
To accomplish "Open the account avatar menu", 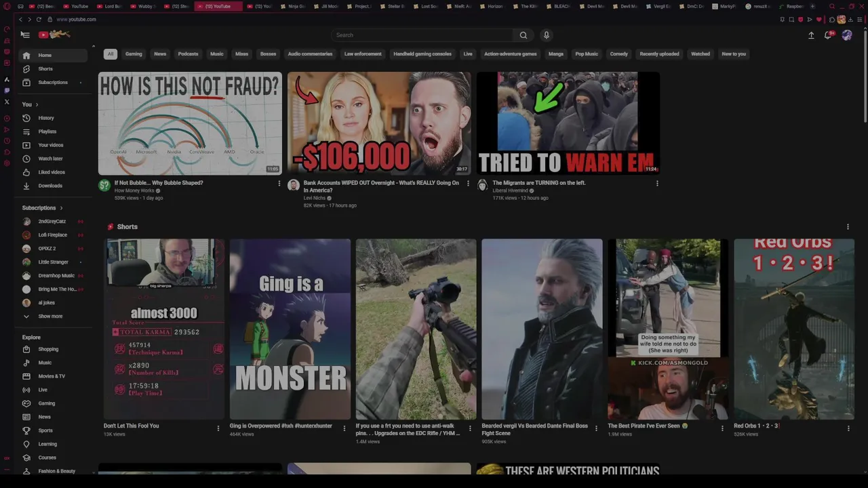I will [847, 35].
